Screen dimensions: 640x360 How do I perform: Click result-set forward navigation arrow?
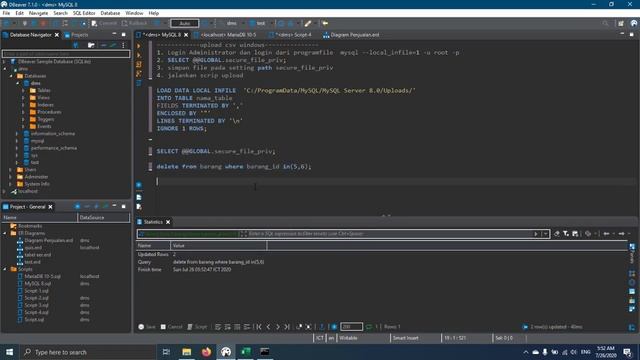(622, 233)
